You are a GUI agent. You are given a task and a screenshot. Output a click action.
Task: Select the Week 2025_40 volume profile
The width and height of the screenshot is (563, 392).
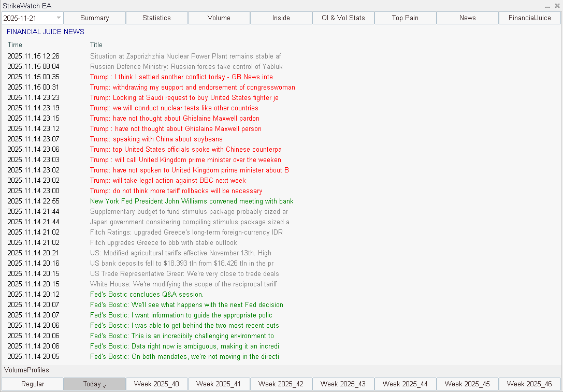coord(156,384)
